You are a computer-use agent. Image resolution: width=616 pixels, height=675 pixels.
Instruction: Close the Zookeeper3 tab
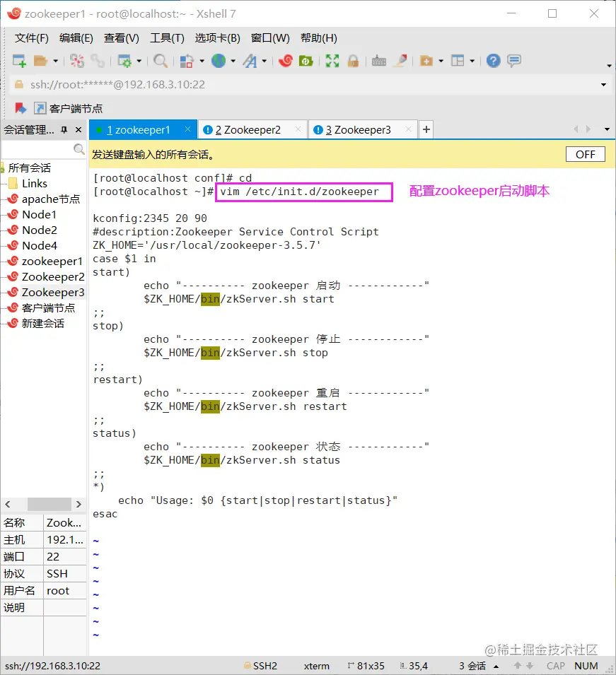pyautogui.click(x=408, y=129)
